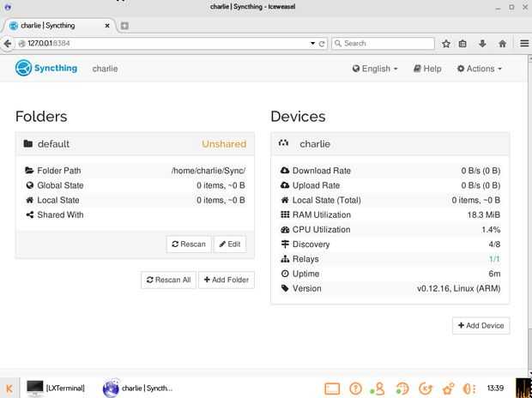Expand the default folder panel header
Image resolution: width=532 pixels, height=398 pixels.
[x=135, y=144]
